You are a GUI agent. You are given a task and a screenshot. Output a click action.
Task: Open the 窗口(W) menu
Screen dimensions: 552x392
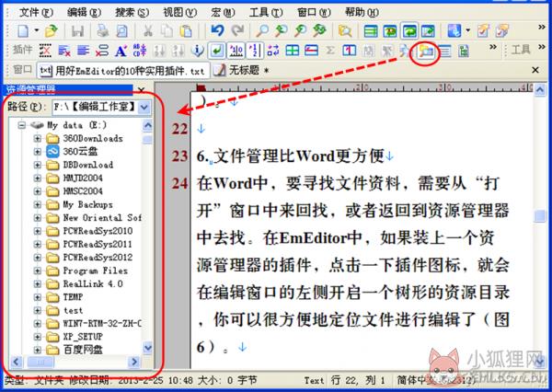pos(314,12)
